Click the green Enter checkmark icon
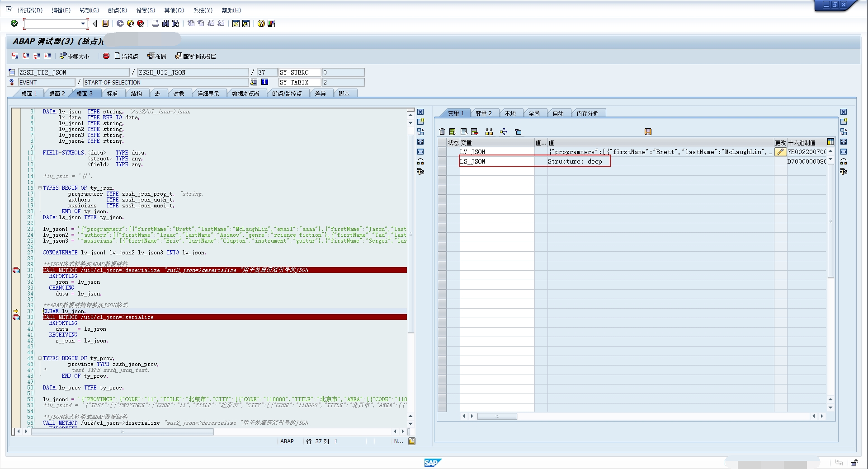This screenshot has height=469, width=868. click(14, 23)
